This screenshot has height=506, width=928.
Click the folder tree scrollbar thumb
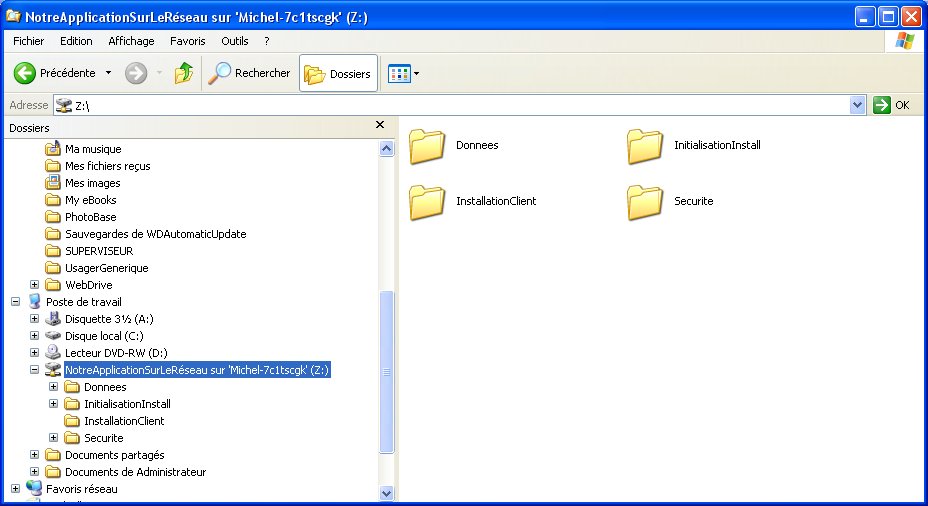point(386,372)
